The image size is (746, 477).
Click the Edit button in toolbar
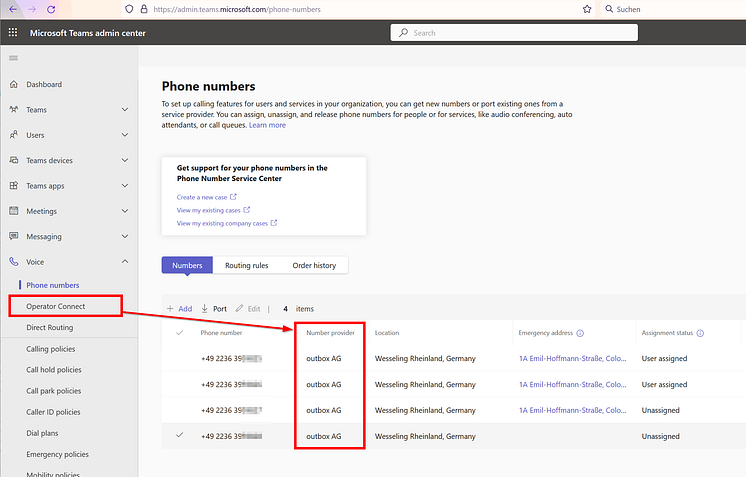[x=248, y=309]
